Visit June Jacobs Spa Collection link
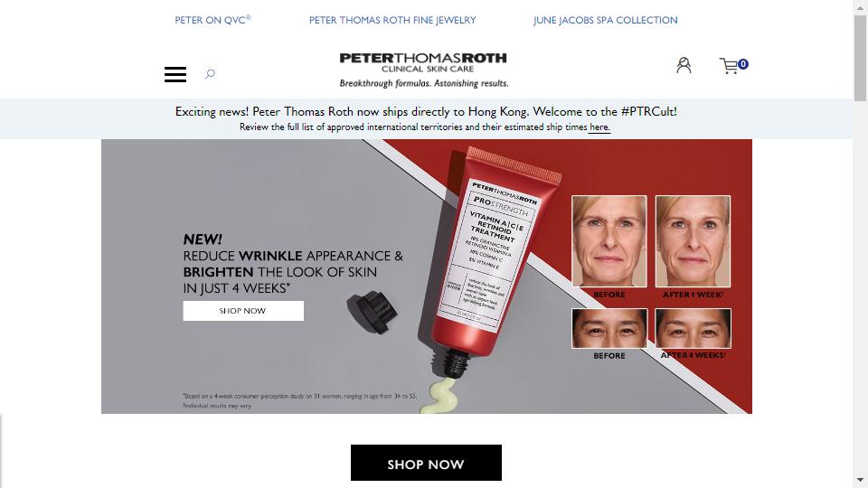 (605, 20)
